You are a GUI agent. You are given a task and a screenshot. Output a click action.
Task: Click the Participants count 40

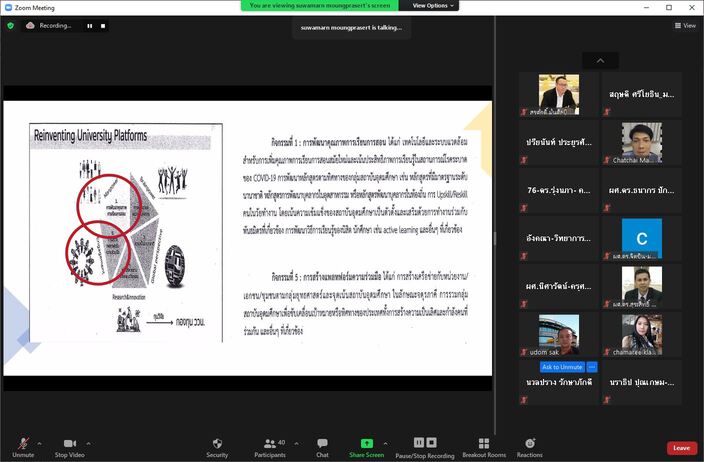point(282,442)
